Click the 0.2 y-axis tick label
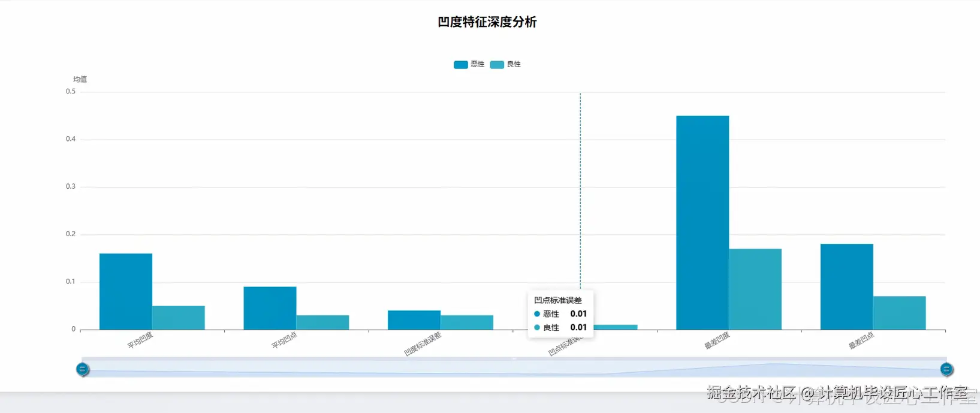The width and height of the screenshot is (980, 413). pos(71,234)
